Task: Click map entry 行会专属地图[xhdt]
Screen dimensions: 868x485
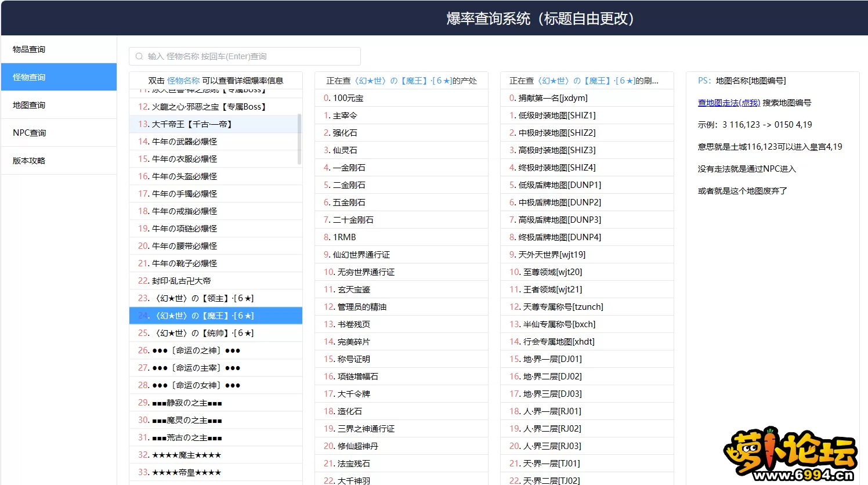Action: pos(587,342)
